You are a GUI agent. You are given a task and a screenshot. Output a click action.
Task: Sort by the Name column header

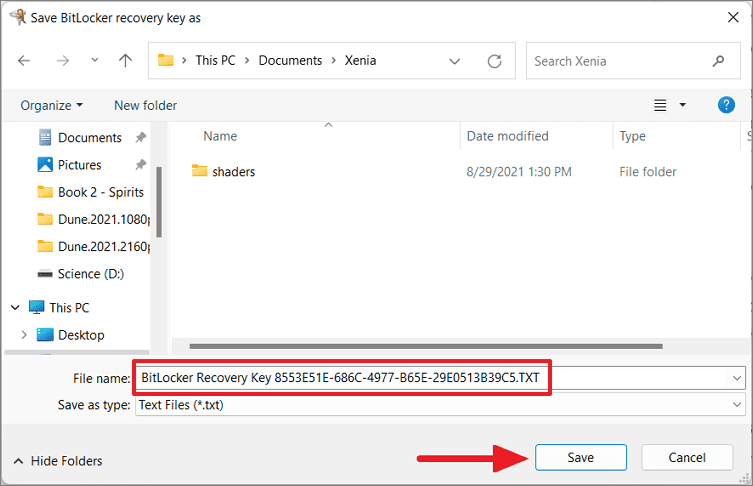tap(220, 136)
